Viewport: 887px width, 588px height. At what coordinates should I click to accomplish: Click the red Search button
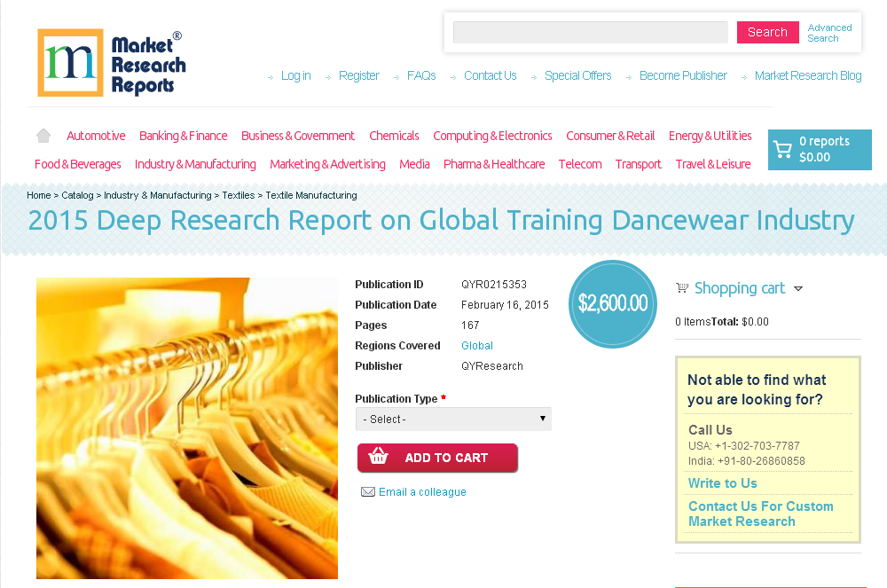tap(767, 32)
